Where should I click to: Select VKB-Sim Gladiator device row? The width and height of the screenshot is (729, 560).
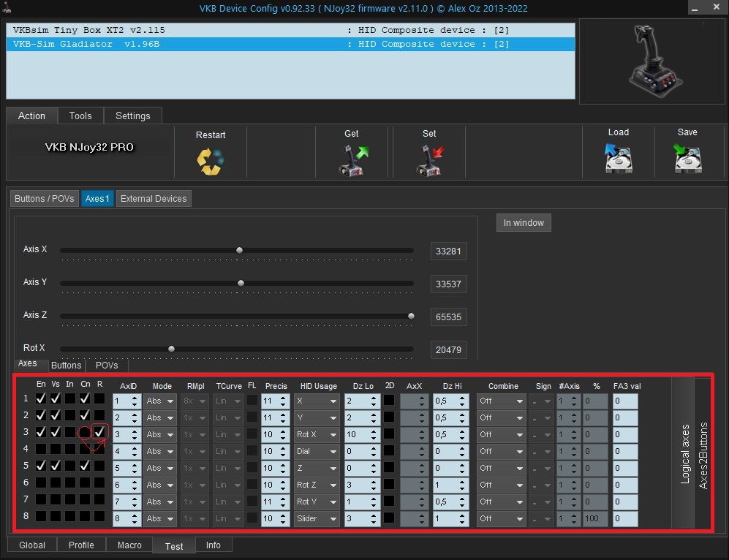(290, 44)
